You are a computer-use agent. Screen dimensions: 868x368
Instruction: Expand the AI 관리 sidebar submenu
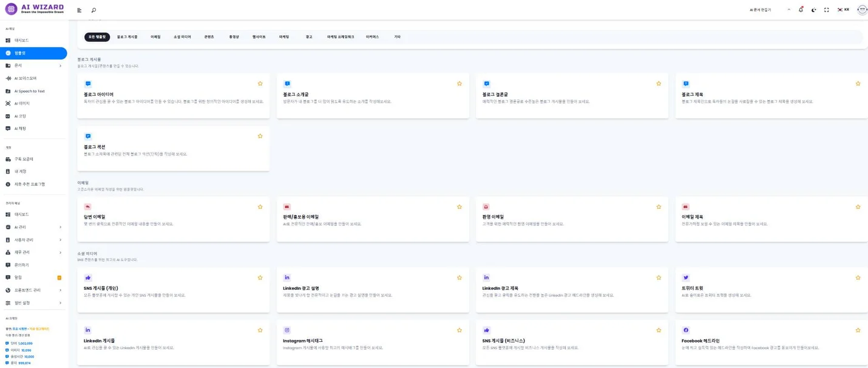pos(33,227)
